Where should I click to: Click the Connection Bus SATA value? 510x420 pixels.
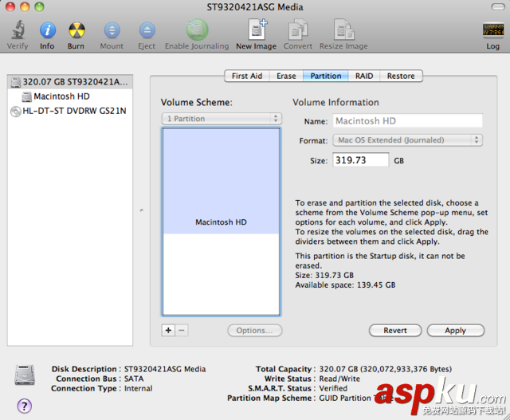pos(134,379)
